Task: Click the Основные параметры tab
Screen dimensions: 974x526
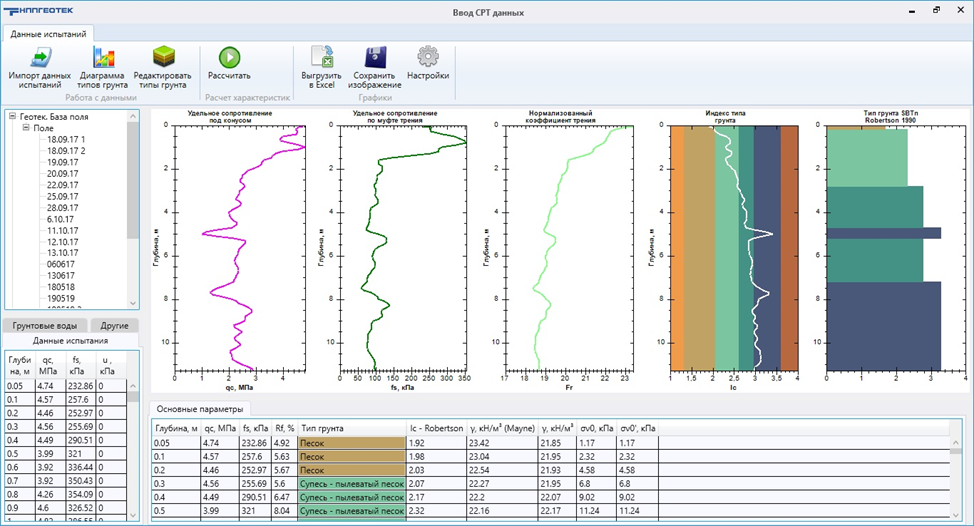Action: pyautogui.click(x=201, y=408)
